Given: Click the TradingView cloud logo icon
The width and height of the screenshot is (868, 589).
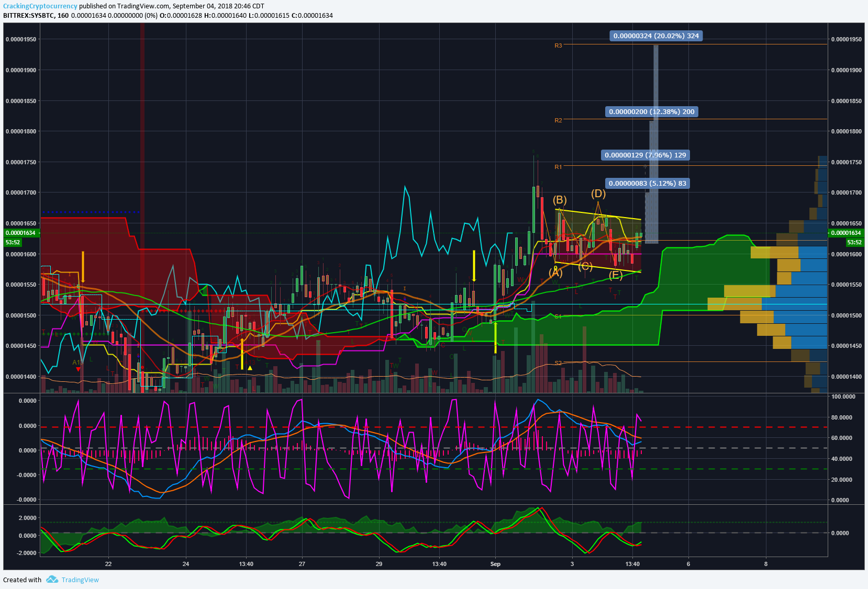Looking at the screenshot, I should [x=52, y=579].
